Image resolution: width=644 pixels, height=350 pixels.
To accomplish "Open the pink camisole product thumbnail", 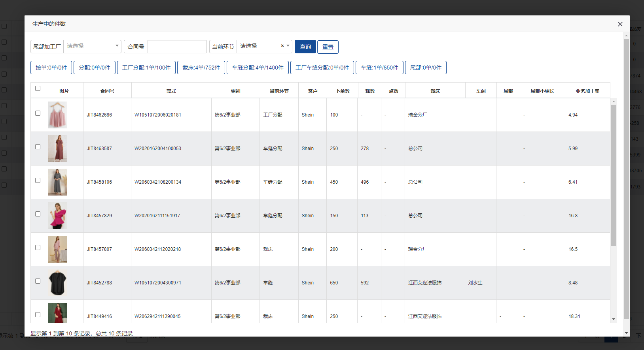I will click(x=58, y=115).
